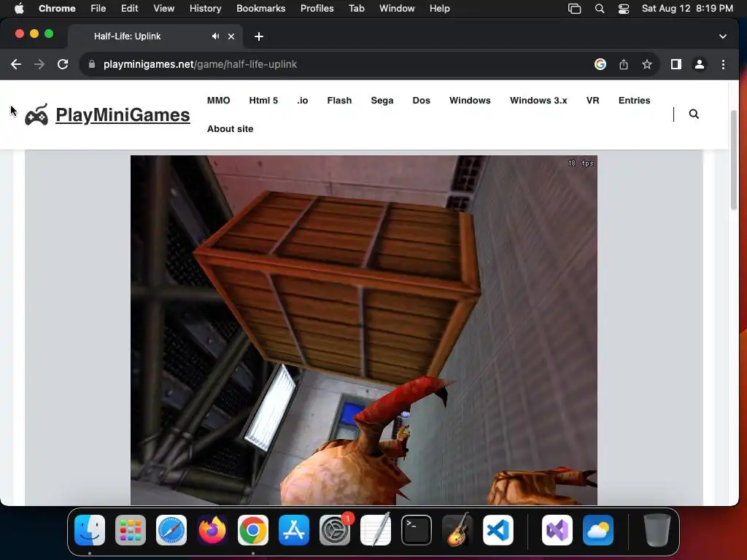747x560 pixels.
Task: Open GarageBand from the Dock
Action: [x=457, y=530]
